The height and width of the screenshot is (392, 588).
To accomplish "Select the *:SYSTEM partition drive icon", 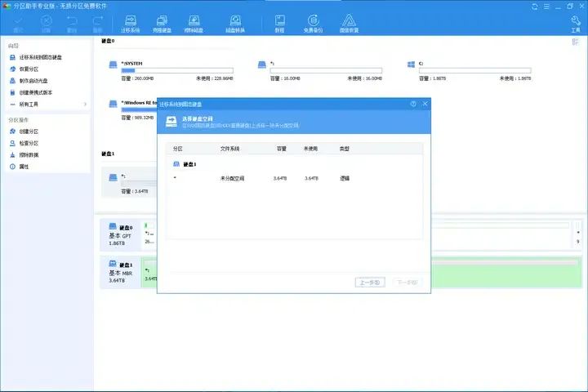I will click(x=113, y=65).
